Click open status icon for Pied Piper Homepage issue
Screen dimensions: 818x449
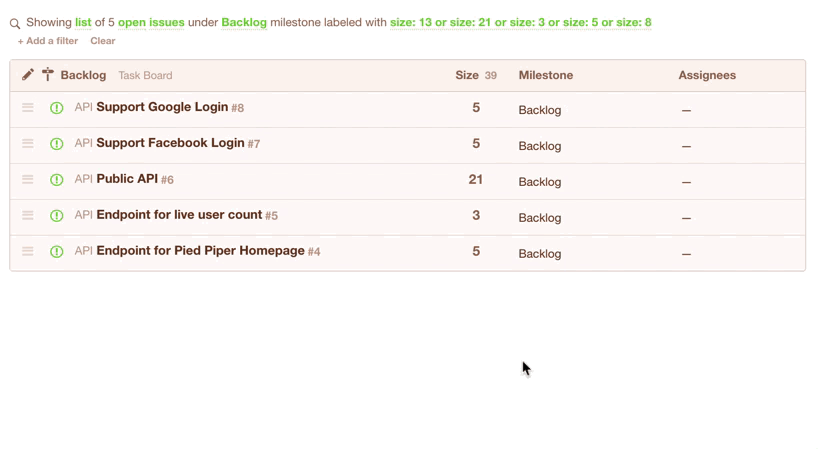(x=56, y=252)
